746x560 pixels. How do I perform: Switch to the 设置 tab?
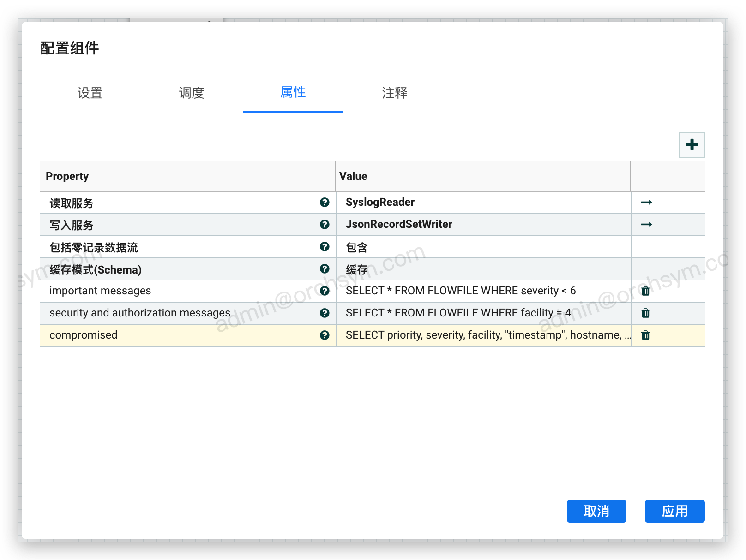[90, 93]
